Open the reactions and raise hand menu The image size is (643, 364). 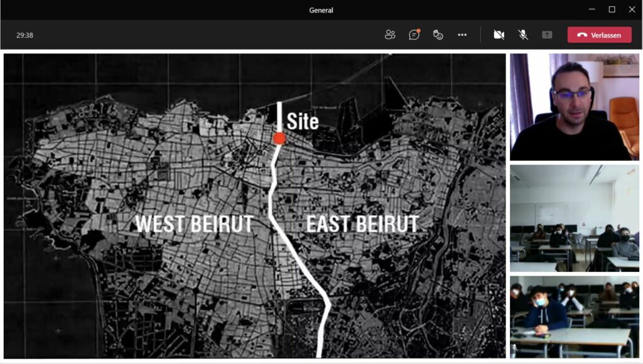(438, 35)
